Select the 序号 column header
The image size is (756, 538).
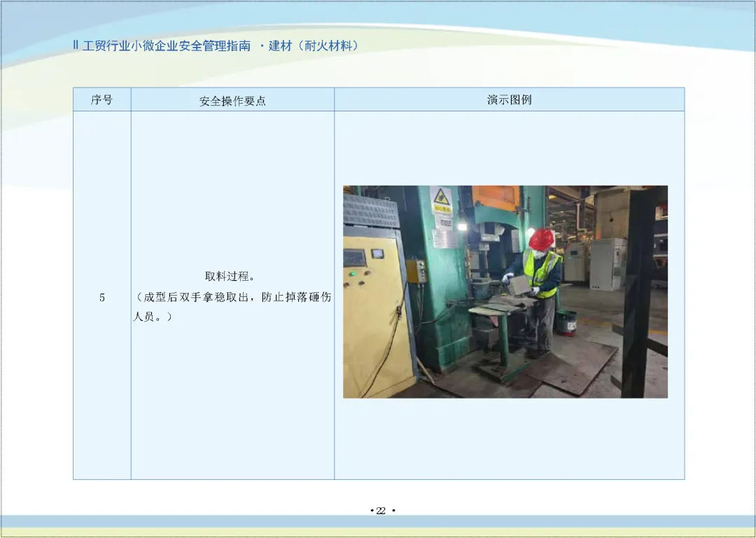point(101,100)
